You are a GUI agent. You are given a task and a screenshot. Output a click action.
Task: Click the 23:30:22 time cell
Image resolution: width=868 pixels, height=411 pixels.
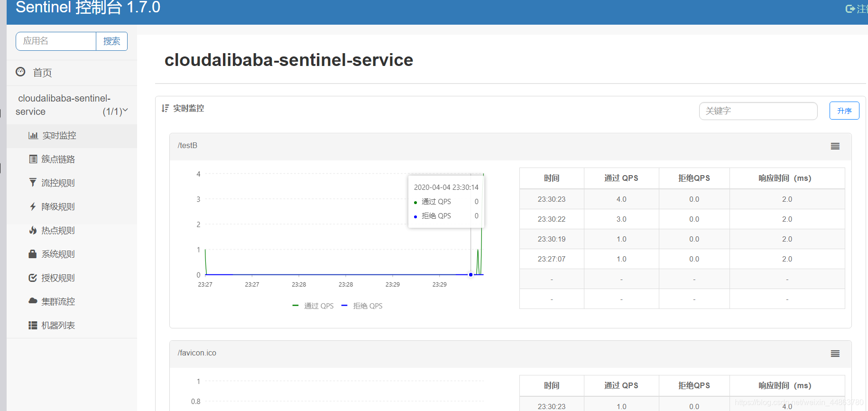tap(552, 219)
